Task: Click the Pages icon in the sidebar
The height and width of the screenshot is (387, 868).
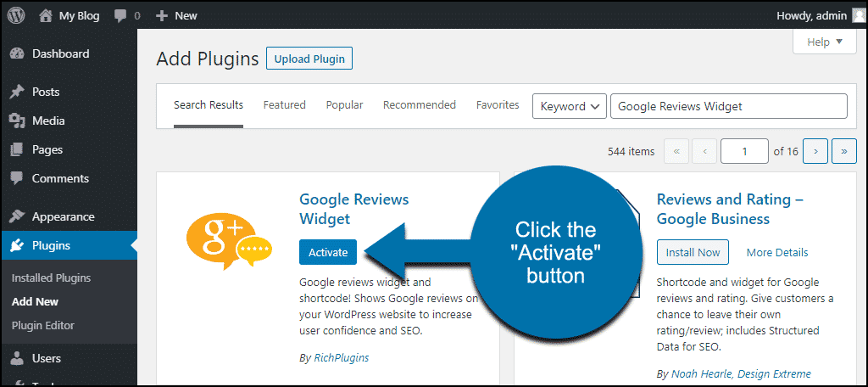Action: tap(17, 149)
